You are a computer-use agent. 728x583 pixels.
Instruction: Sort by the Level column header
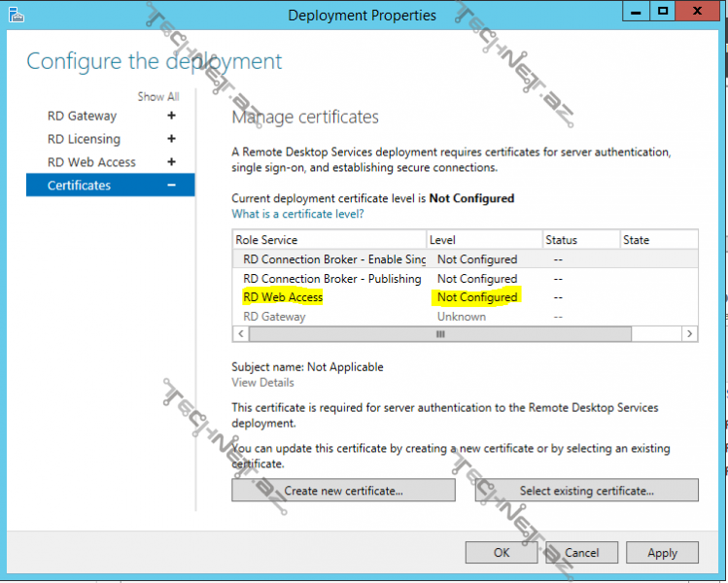coord(484,240)
